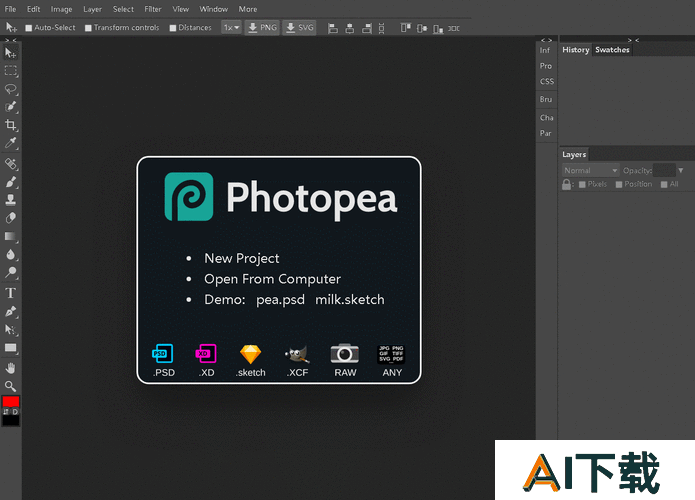Select the Rectangle Select tool
This screenshot has width=695, height=500.
pyautogui.click(x=10, y=71)
